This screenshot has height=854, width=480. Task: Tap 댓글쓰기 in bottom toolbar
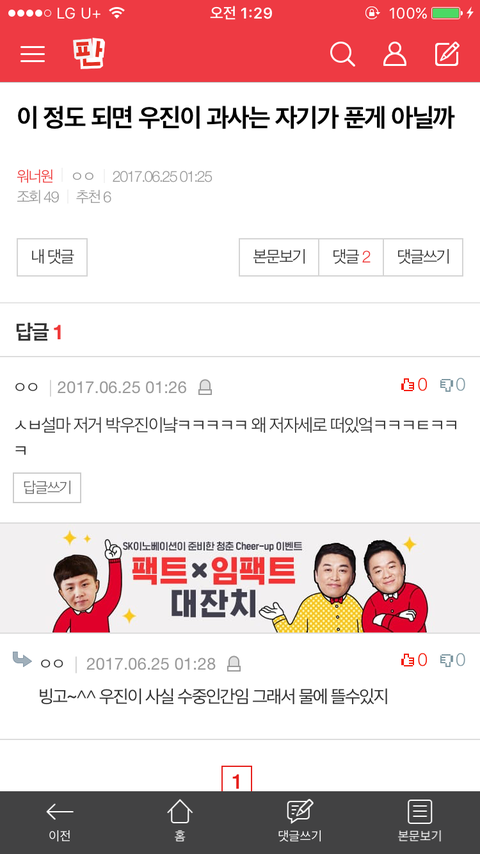(x=300, y=821)
